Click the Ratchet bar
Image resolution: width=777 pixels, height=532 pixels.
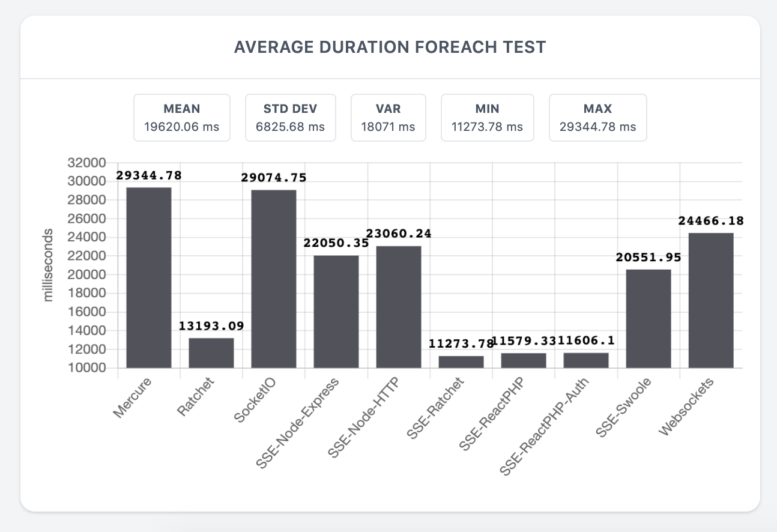click(x=211, y=353)
